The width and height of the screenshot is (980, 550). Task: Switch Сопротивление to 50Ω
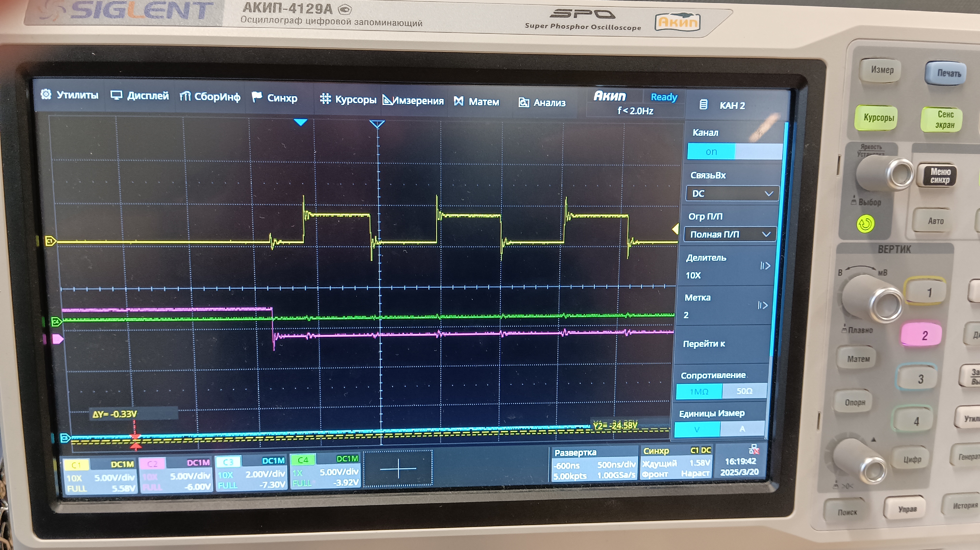point(745,391)
